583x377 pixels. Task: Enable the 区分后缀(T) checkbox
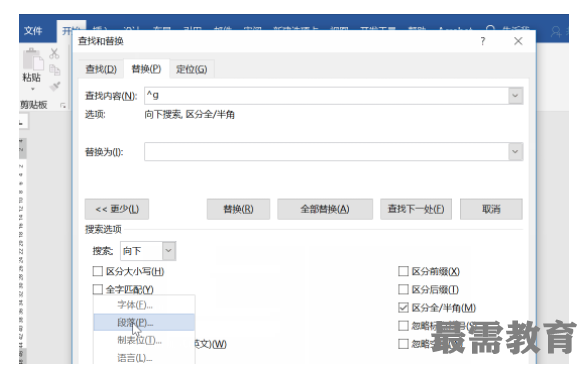[x=403, y=289]
